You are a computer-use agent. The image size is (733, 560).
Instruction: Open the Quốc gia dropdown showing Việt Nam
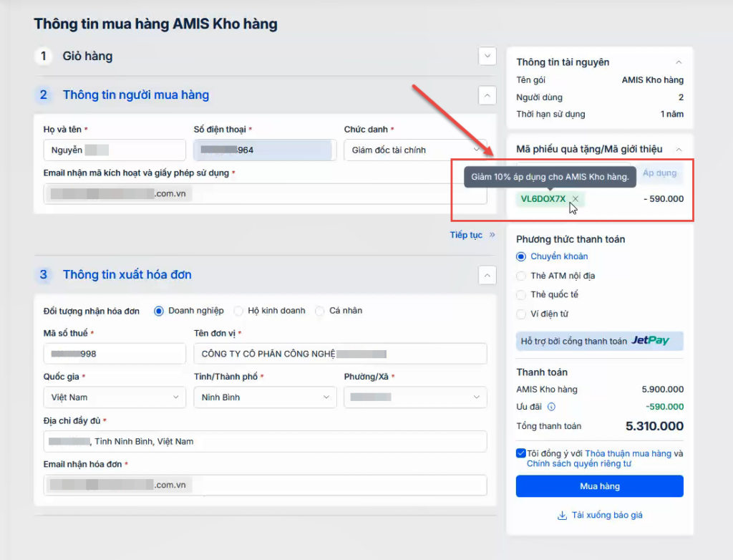[115, 397]
